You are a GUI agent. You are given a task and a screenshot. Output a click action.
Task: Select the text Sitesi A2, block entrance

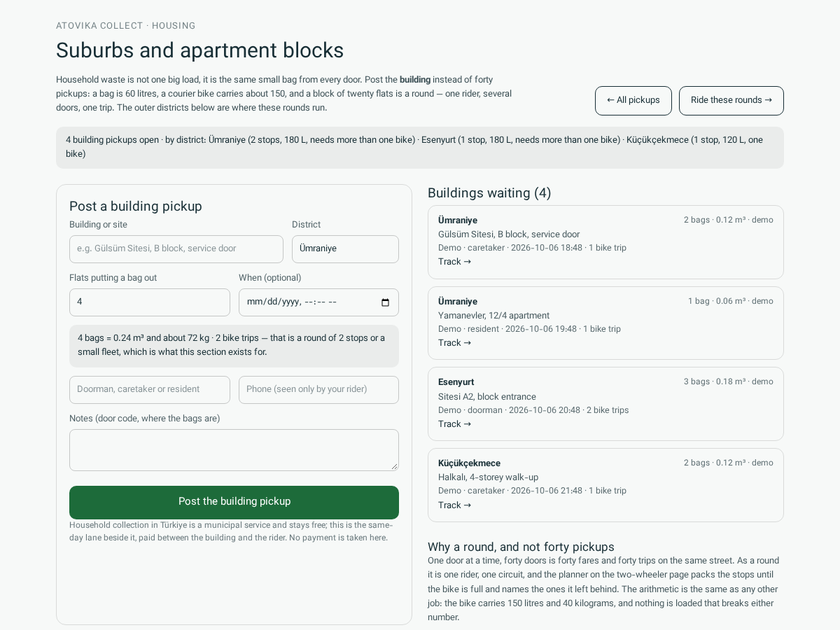[487, 397]
